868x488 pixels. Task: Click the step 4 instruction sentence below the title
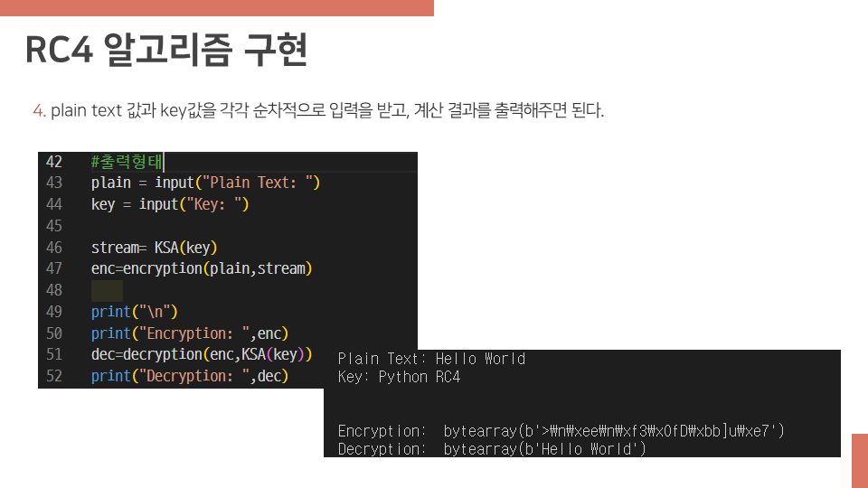318,110
